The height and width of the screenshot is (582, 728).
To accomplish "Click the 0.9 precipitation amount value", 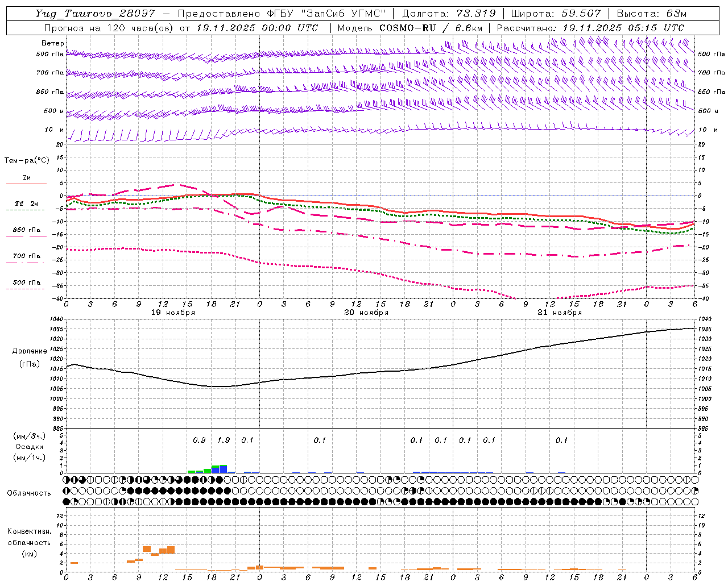I will 199,440.
